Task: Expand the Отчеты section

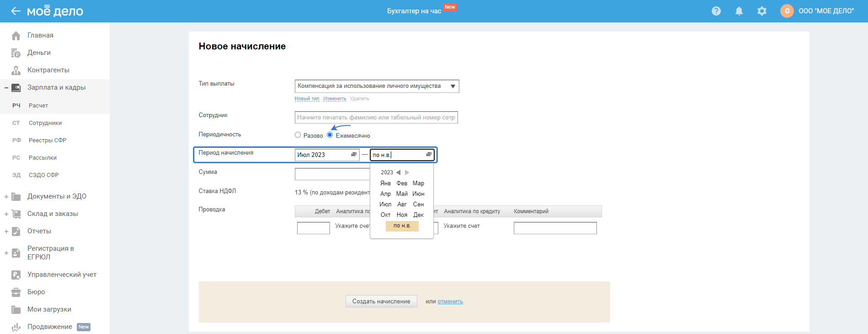Action: [6, 232]
